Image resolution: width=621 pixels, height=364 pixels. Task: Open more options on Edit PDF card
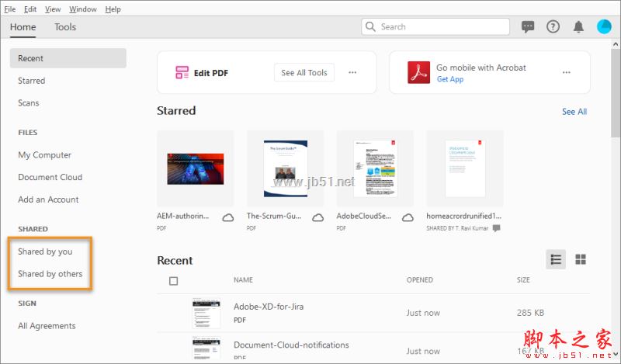[352, 72]
